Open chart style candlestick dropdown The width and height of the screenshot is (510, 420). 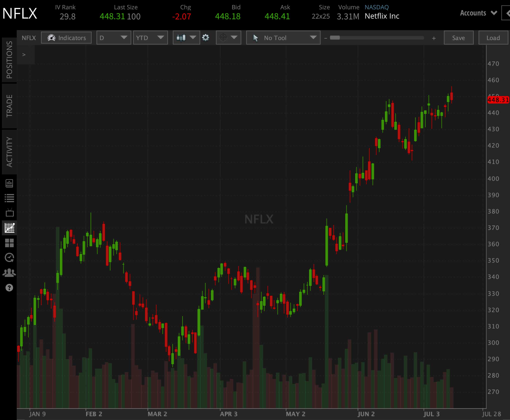[186, 38]
